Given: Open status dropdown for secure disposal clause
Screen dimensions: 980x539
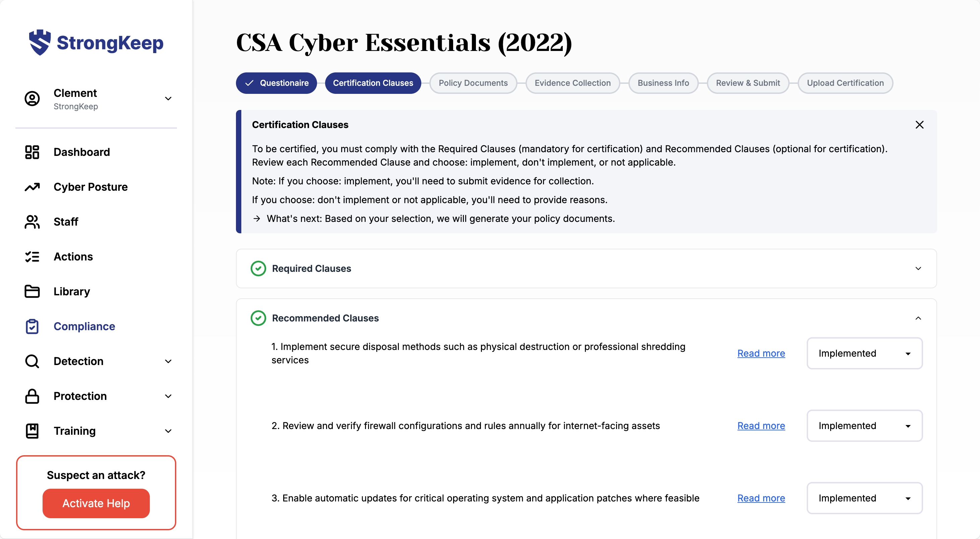Looking at the screenshot, I should (x=864, y=353).
